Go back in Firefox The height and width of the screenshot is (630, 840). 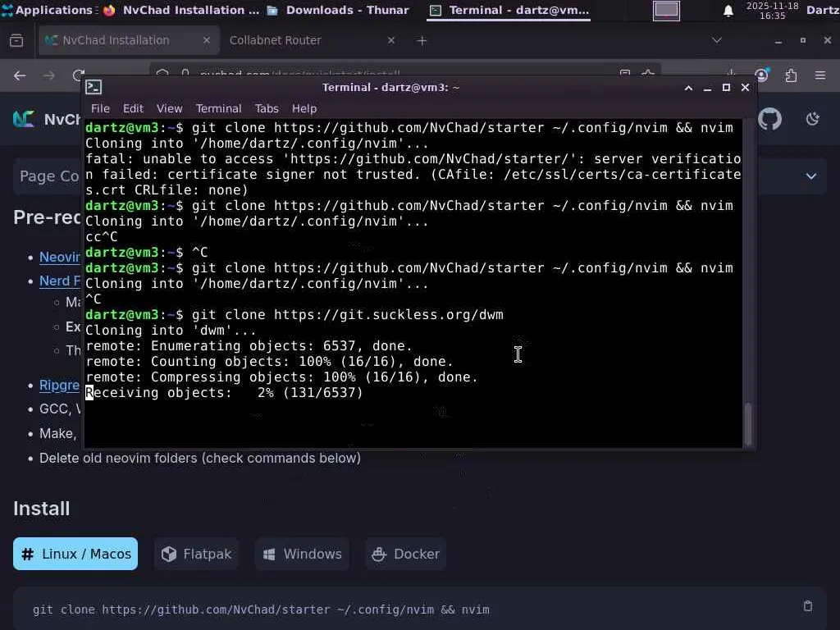pos(20,75)
